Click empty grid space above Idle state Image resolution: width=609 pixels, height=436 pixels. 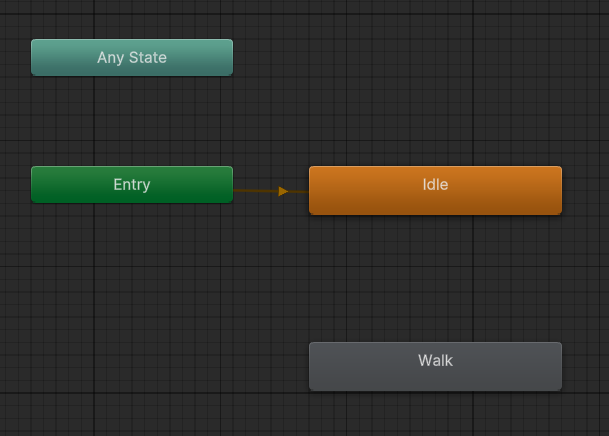pyautogui.click(x=435, y=100)
